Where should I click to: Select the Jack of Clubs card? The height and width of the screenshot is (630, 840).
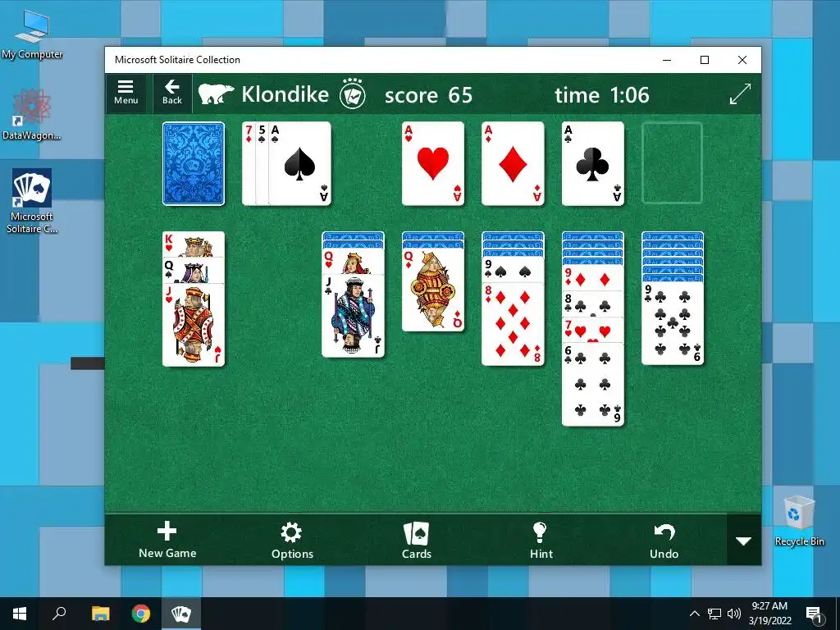pyautogui.click(x=353, y=316)
